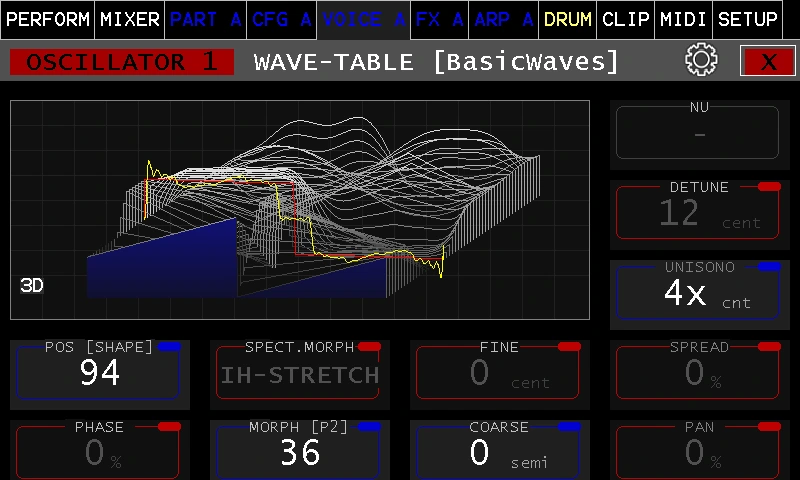The image size is (800, 480).
Task: Open the SETUP tab
Action: coord(747,19)
